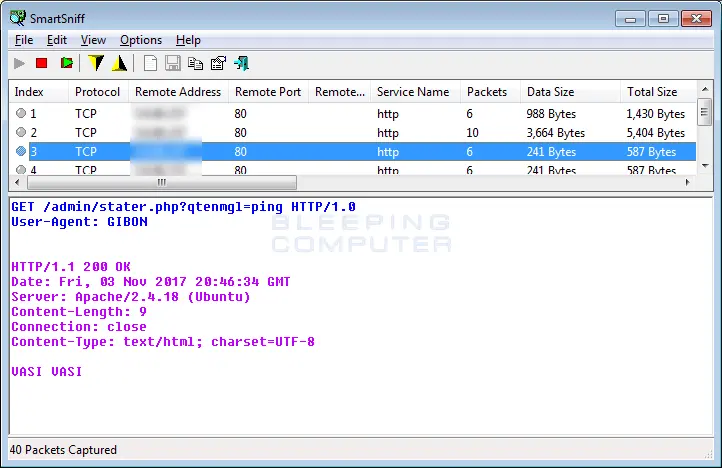Screen dimensions: 722x468
Task: Sort by the Remote Port column header
Action: pos(268,92)
